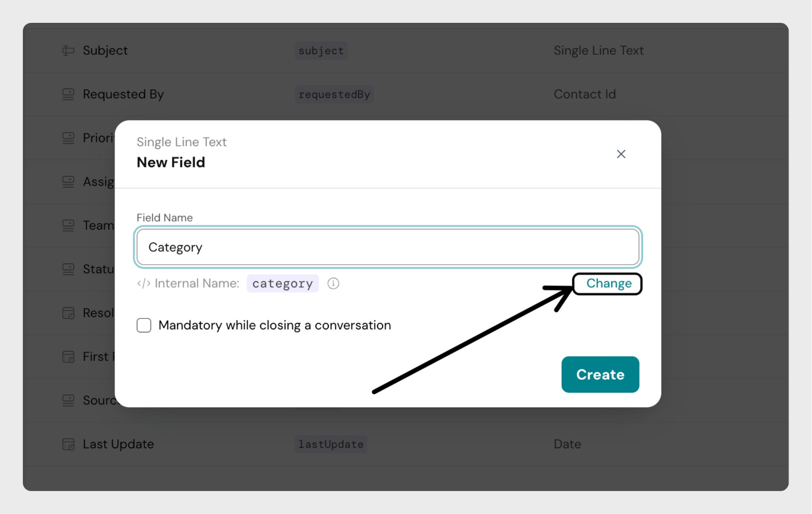Click the Requested By row icon
812x514 pixels.
(69, 94)
